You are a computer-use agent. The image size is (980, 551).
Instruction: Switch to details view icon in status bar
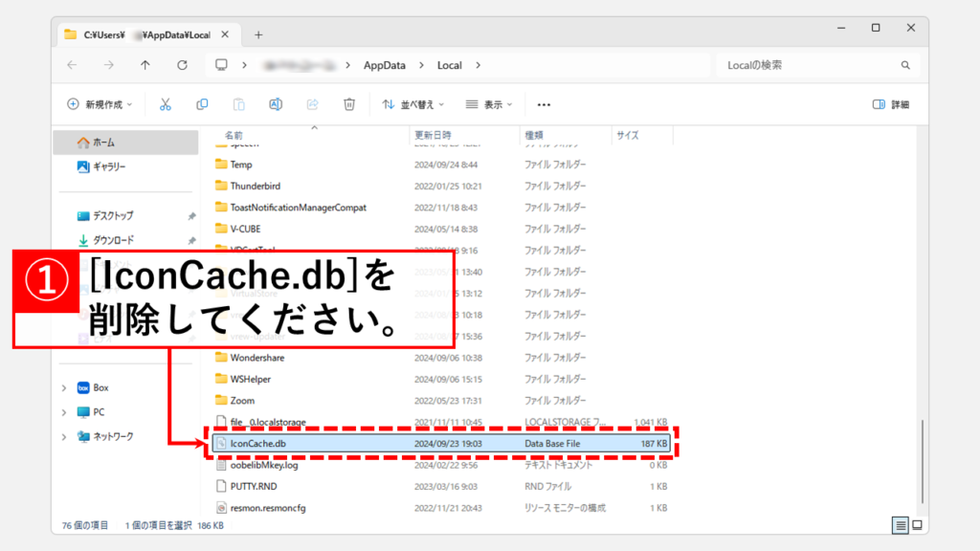901,525
